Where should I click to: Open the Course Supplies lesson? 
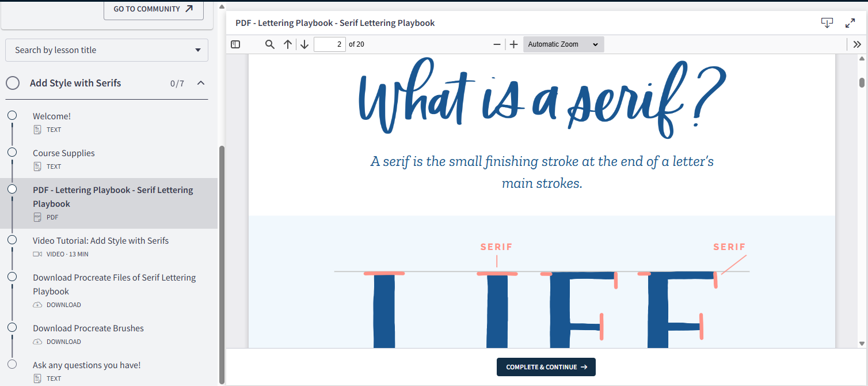(x=64, y=153)
